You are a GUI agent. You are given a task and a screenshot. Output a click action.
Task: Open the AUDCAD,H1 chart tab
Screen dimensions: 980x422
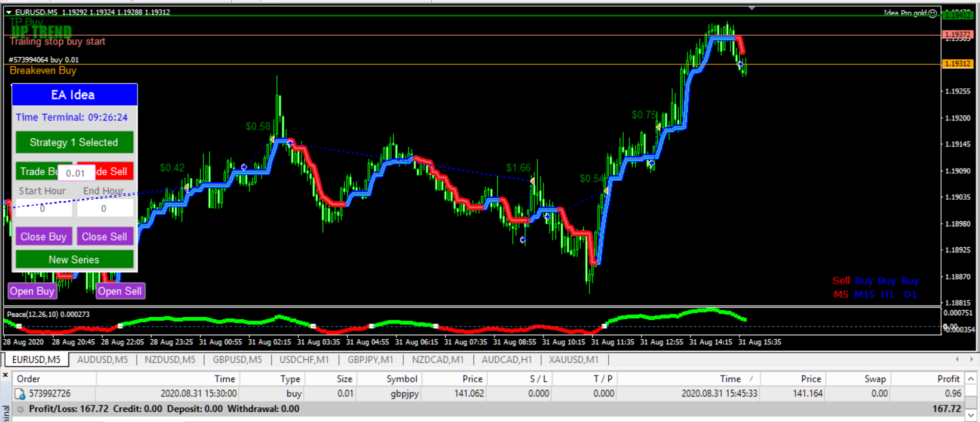(507, 360)
